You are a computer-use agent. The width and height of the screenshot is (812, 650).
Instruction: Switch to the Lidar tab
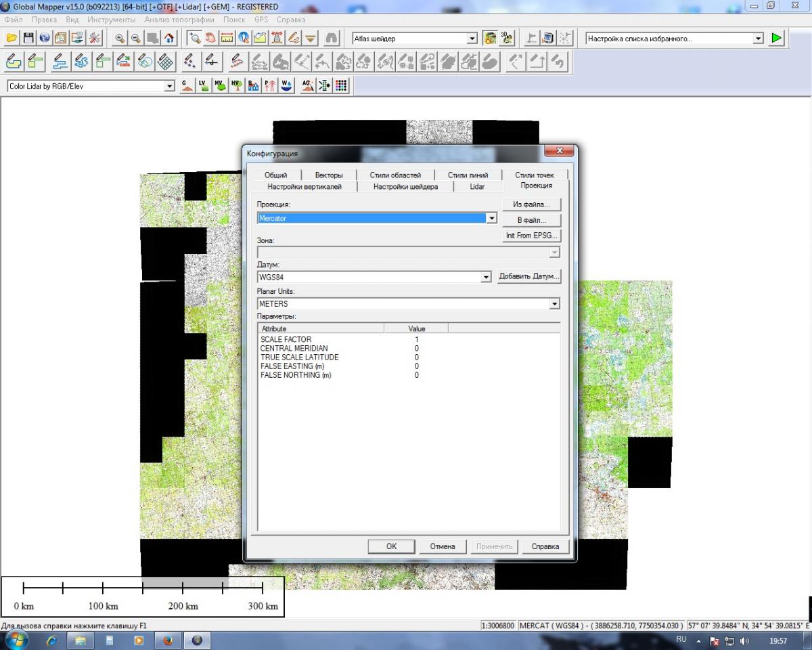point(477,186)
